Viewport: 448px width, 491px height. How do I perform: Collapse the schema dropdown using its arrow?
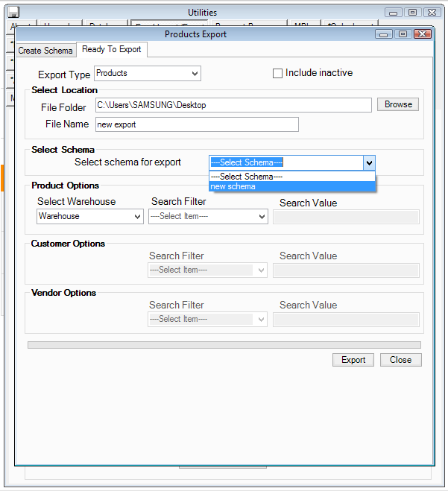368,163
